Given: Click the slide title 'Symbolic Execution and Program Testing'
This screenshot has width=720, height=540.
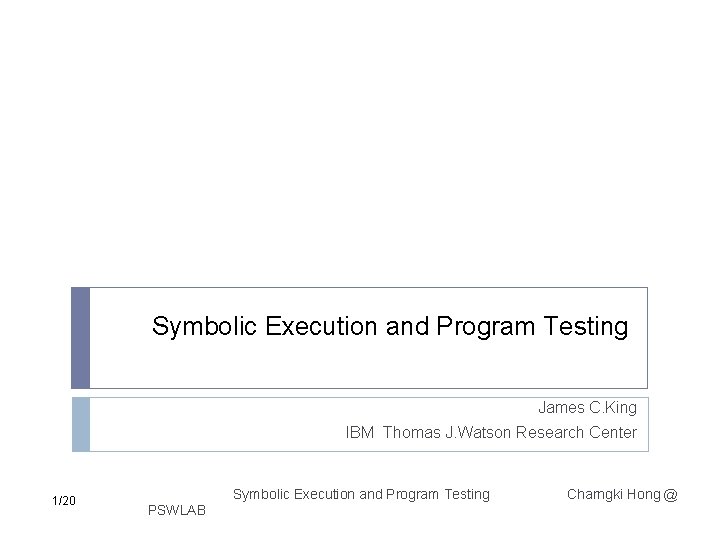Looking at the screenshot, I should pyautogui.click(x=390, y=326).
